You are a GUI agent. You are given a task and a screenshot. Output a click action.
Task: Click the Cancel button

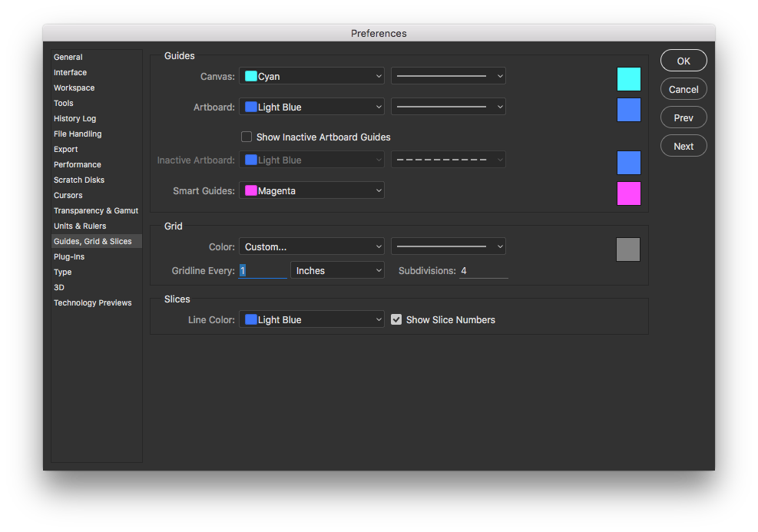[684, 89]
